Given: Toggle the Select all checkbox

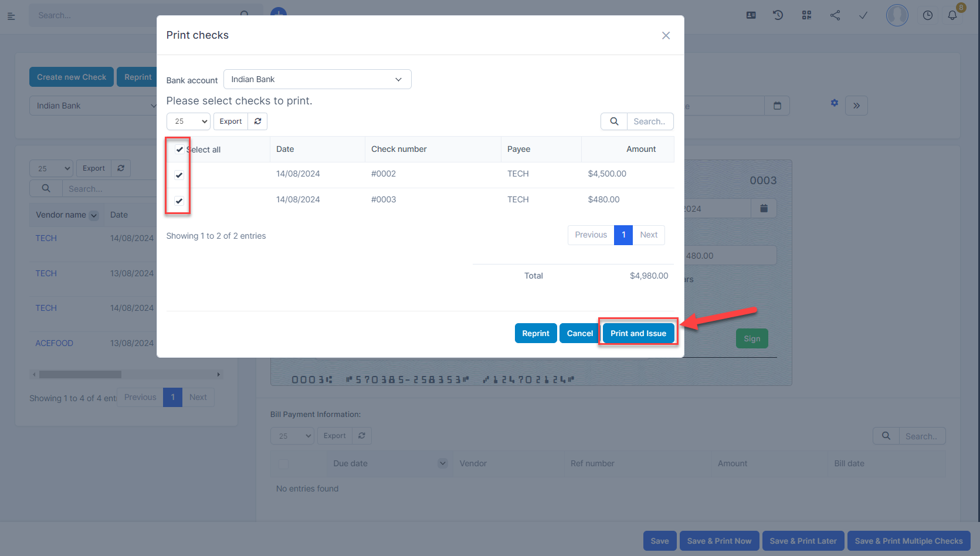Looking at the screenshot, I should (x=179, y=150).
